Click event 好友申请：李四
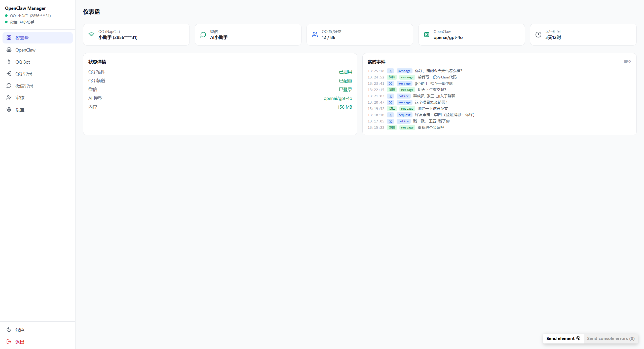644x349 pixels. 444,115
